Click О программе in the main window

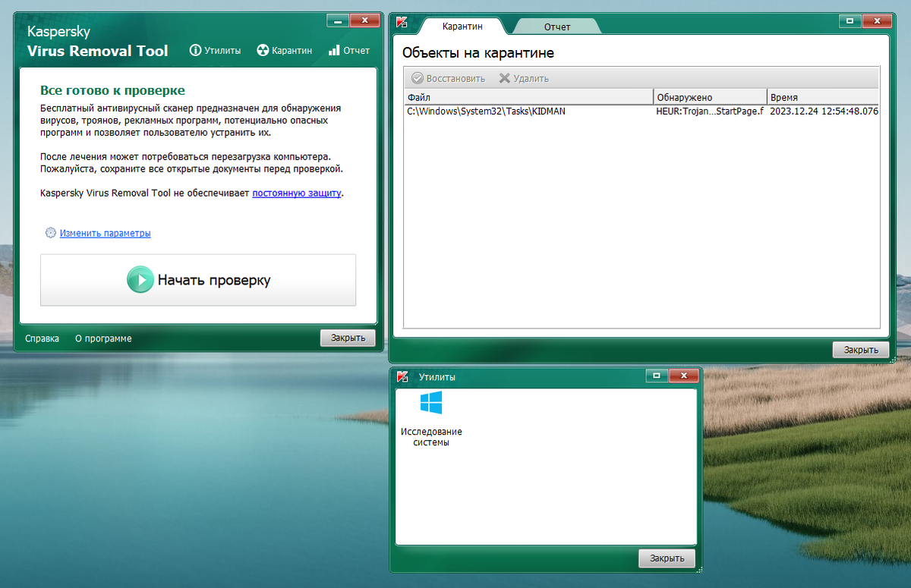pos(103,338)
